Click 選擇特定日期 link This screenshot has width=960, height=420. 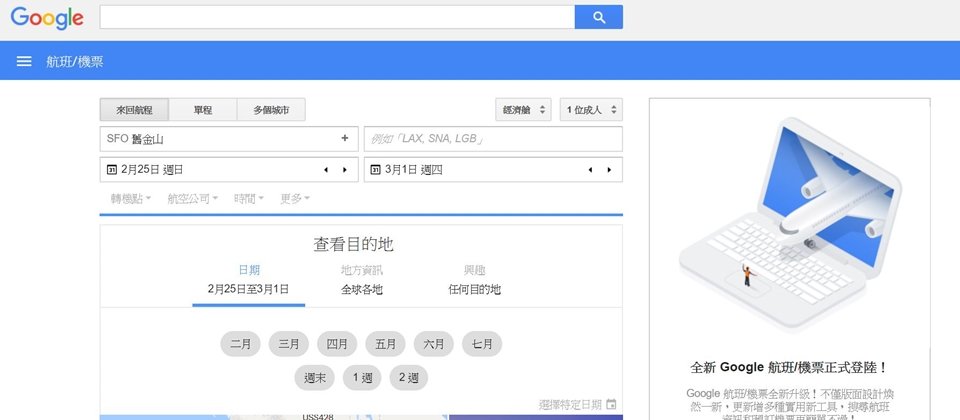pyautogui.click(x=570, y=404)
